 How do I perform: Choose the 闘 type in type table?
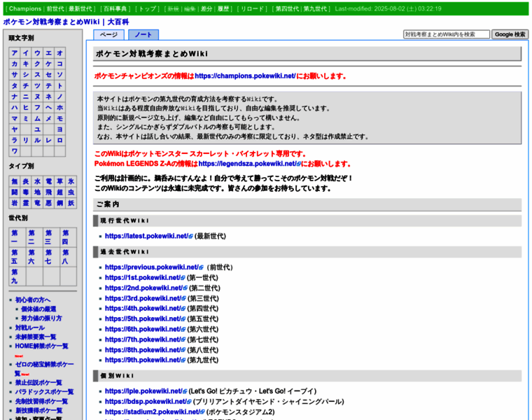(x=15, y=192)
